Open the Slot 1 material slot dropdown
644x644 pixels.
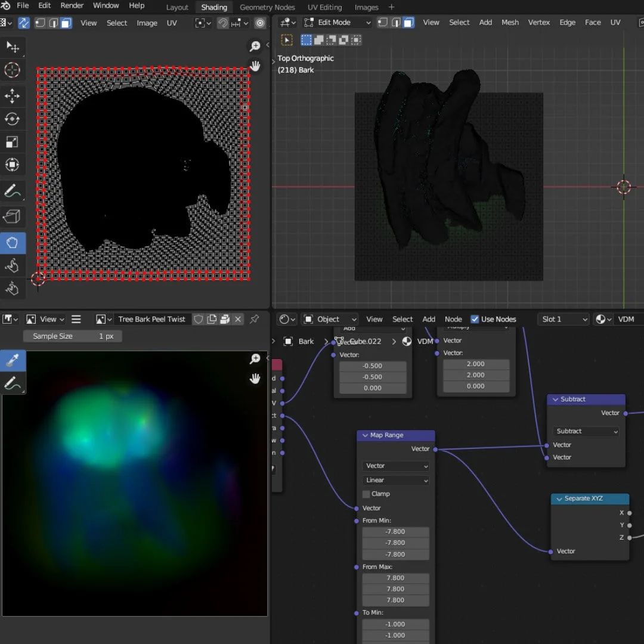563,320
